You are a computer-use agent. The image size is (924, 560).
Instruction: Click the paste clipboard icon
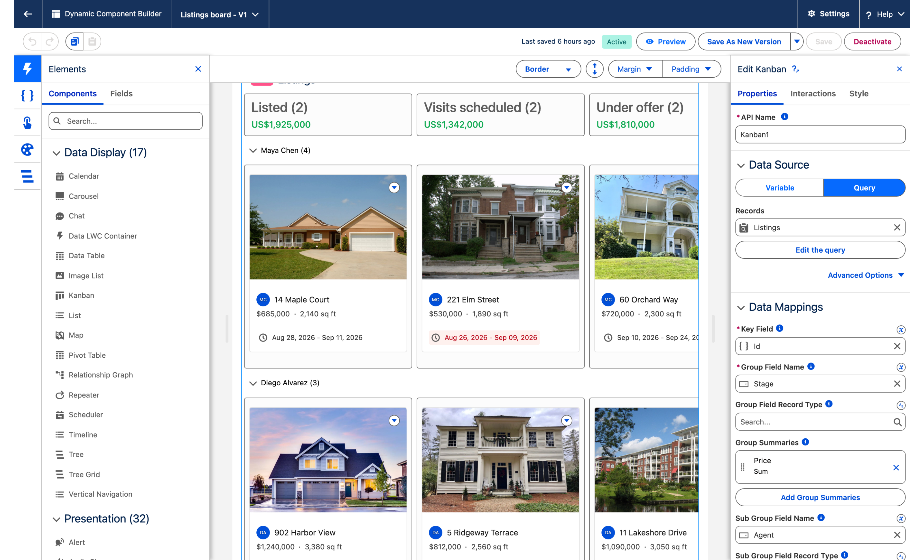coord(92,42)
